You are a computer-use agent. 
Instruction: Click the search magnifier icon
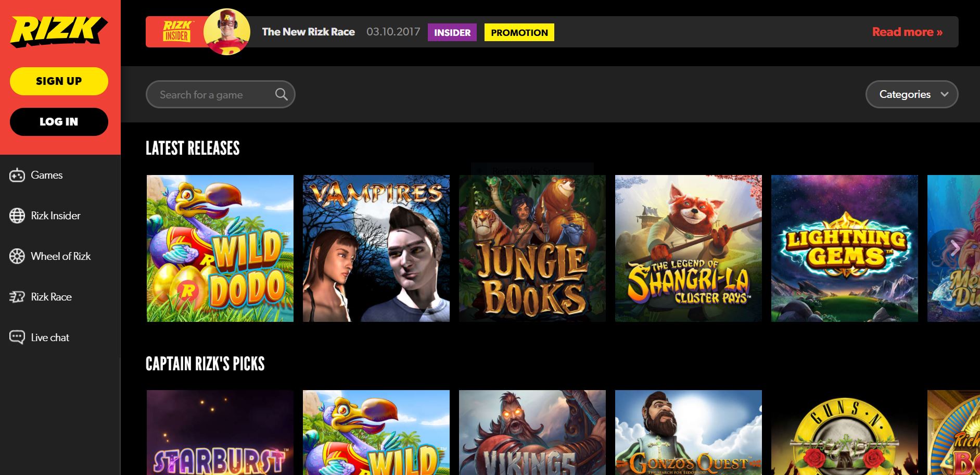(x=281, y=94)
